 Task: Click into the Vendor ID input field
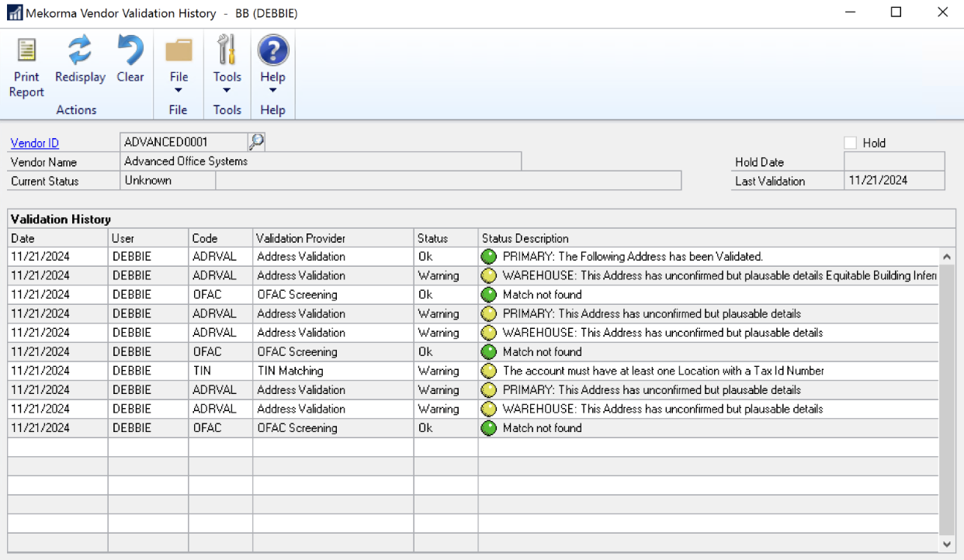[183, 142]
